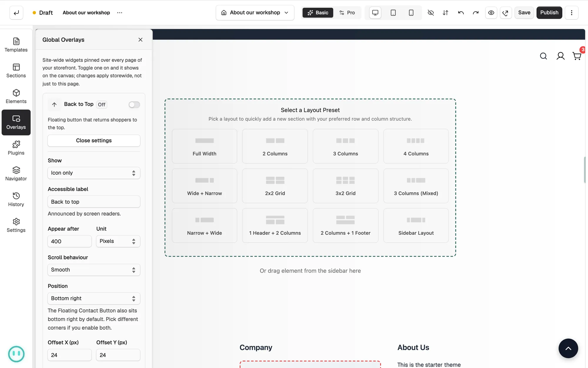Click the Appear after value field
Image resolution: width=588 pixels, height=368 pixels.
tap(70, 241)
